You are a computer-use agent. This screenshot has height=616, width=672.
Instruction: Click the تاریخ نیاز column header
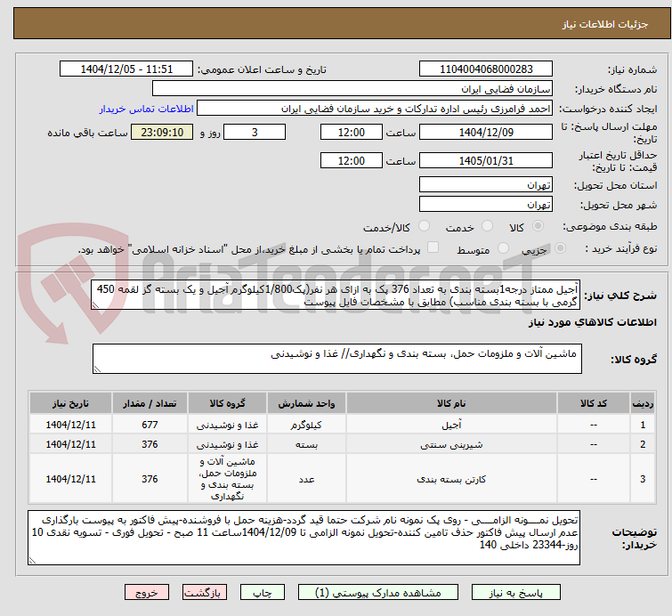point(70,403)
